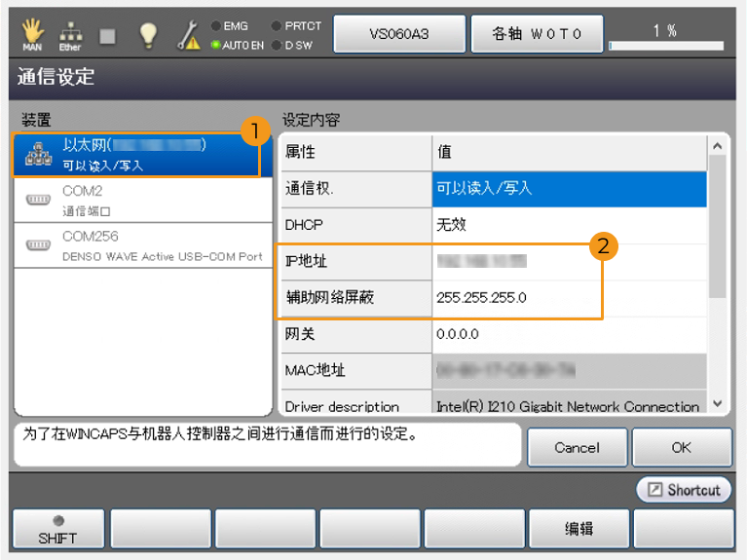Click the MAC地址 property label
Image resolution: width=747 pixels, height=560 pixels.
click(356, 371)
